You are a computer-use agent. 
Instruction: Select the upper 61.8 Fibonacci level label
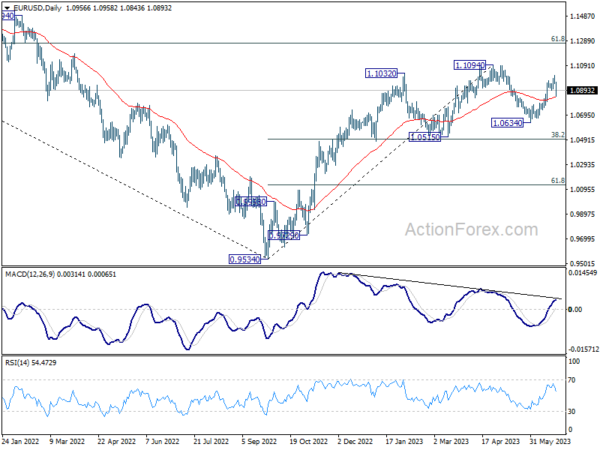pos(558,39)
